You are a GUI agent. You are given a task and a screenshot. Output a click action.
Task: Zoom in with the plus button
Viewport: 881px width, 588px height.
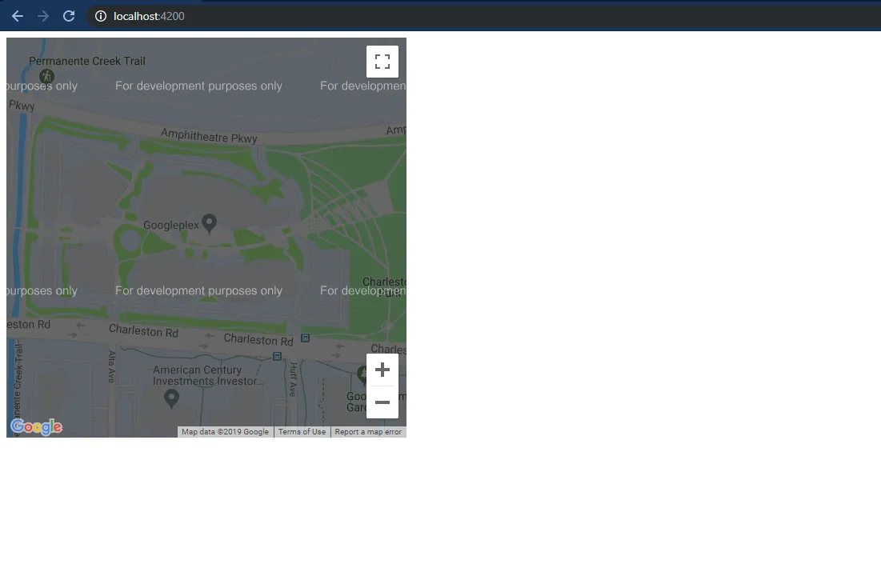382,370
